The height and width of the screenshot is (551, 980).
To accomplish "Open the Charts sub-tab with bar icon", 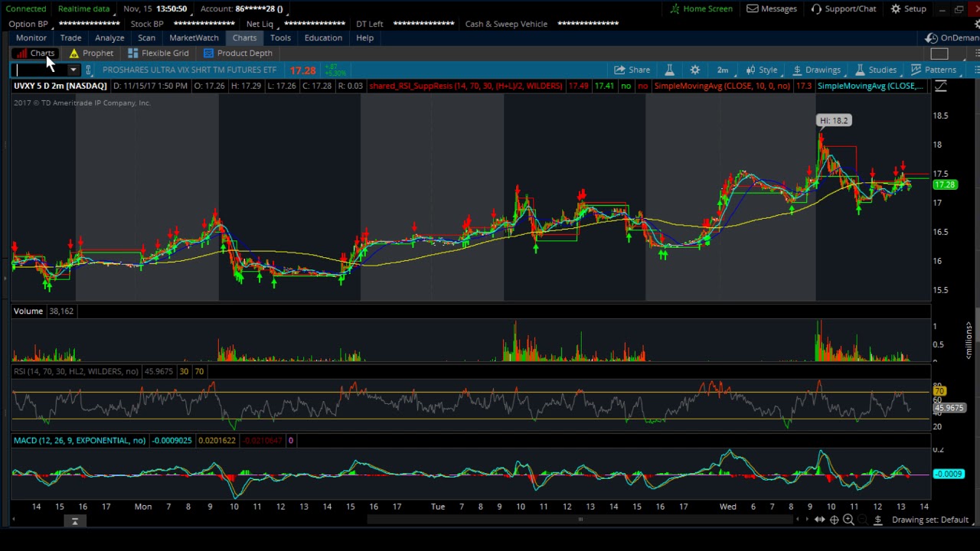I will (35, 53).
